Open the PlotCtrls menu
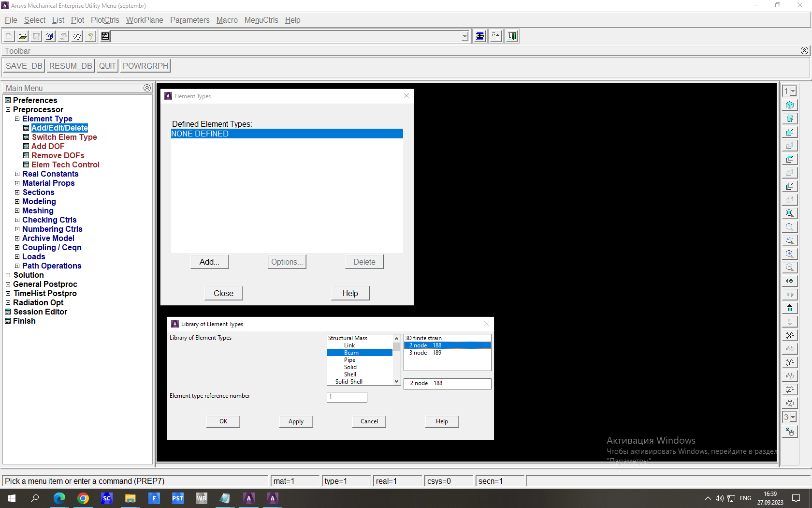Image resolution: width=812 pixels, height=508 pixels. [x=105, y=20]
